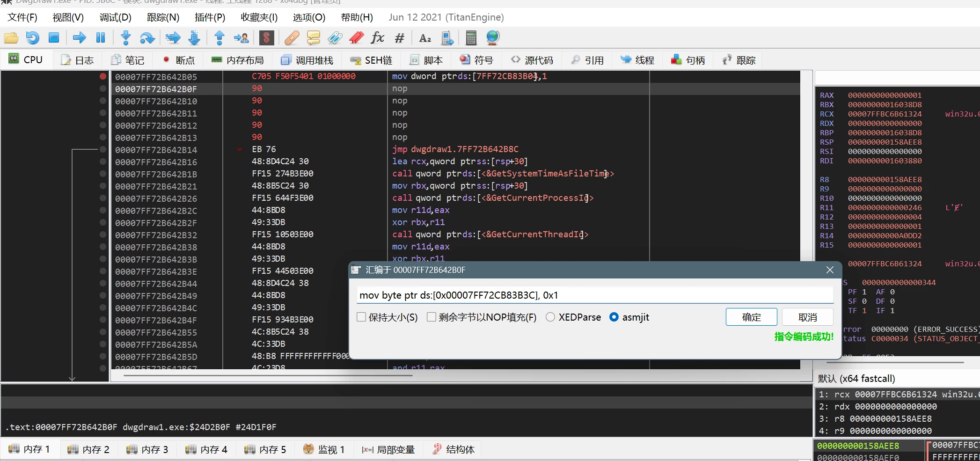Open the calculator toolbar icon
Screen dimensions: 980x461
coord(471,38)
